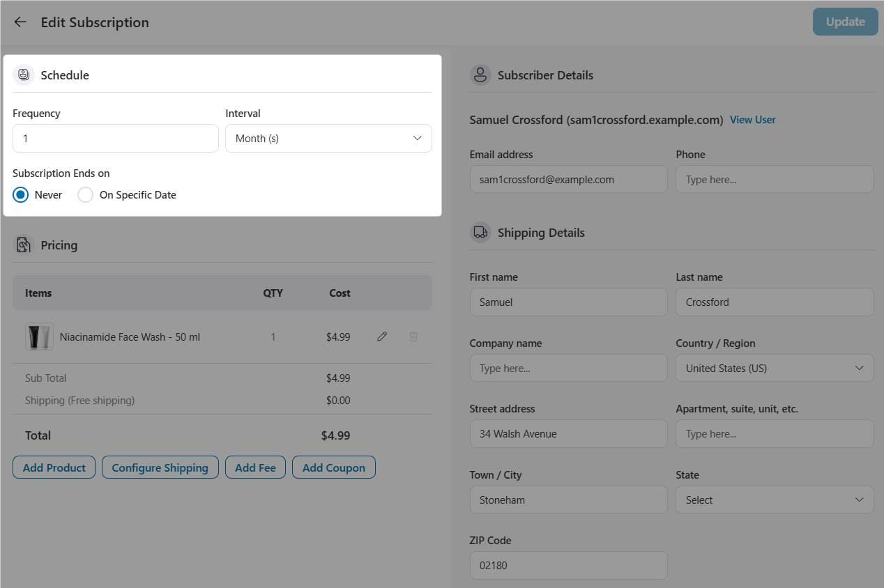This screenshot has height=588, width=884.
Task: Edit the Niacinamide Face Wash line item
Action: 382,336
